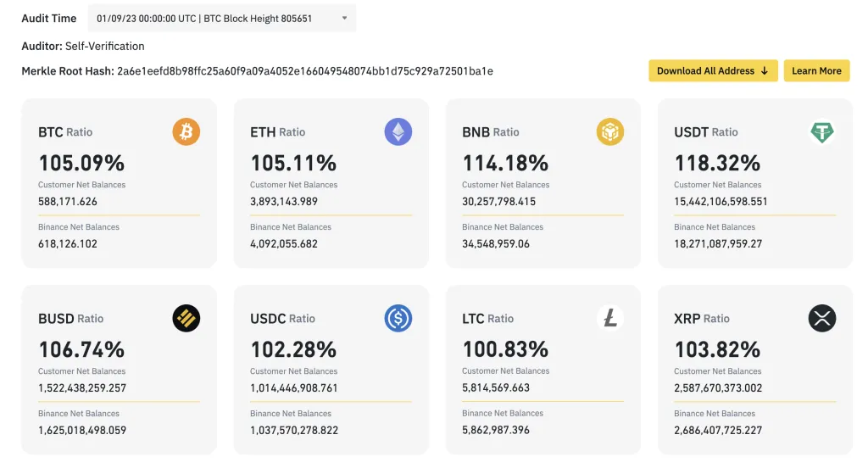868x468 pixels.
Task: Select BUSD Binance balance 1,625,018,498.059
Action: click(82, 431)
